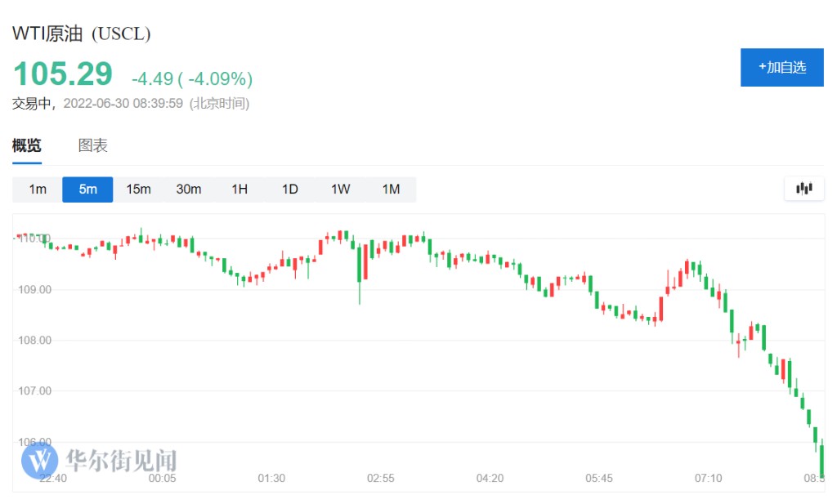Switch chart to 1M monthly interval

point(391,190)
